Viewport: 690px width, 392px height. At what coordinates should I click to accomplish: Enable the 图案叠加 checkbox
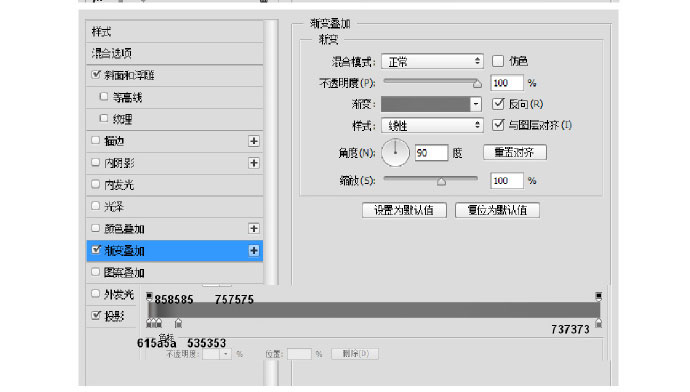coord(95,271)
